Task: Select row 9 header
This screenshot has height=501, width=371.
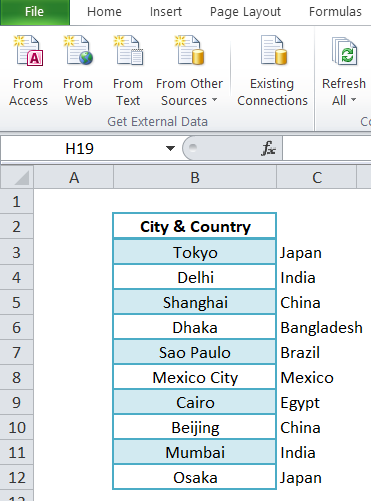Action: pyautogui.click(x=16, y=402)
